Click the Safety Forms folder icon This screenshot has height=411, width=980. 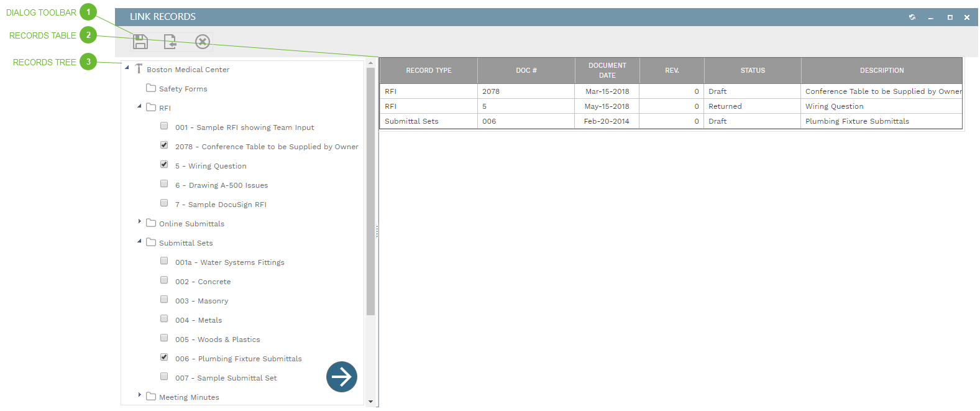point(151,88)
